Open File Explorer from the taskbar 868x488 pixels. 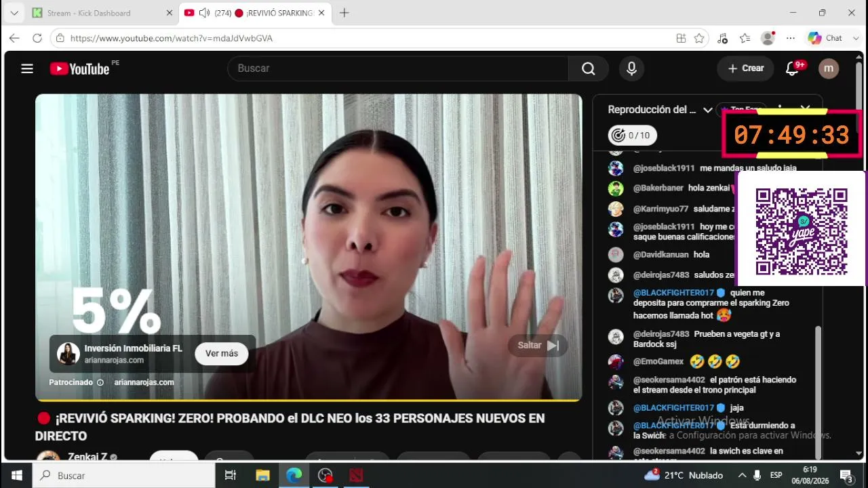tap(262, 476)
